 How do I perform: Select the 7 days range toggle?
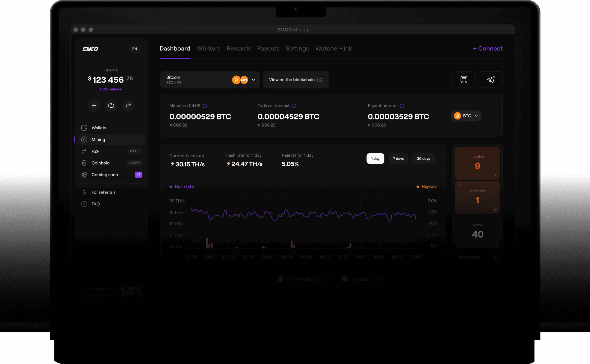[398, 159]
